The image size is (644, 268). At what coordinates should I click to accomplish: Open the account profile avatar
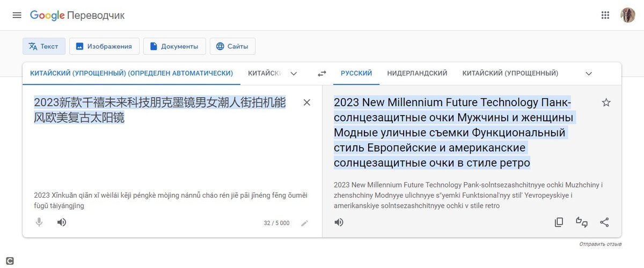pos(628,15)
